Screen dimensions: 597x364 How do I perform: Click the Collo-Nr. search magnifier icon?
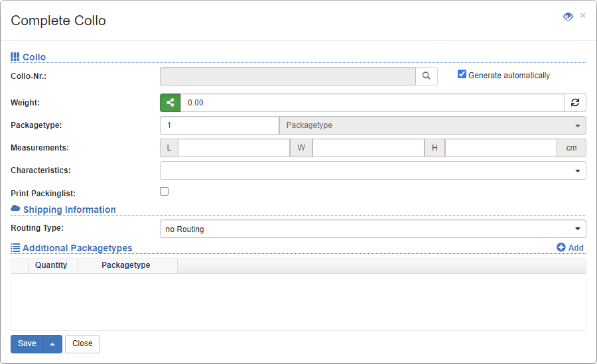(x=427, y=76)
